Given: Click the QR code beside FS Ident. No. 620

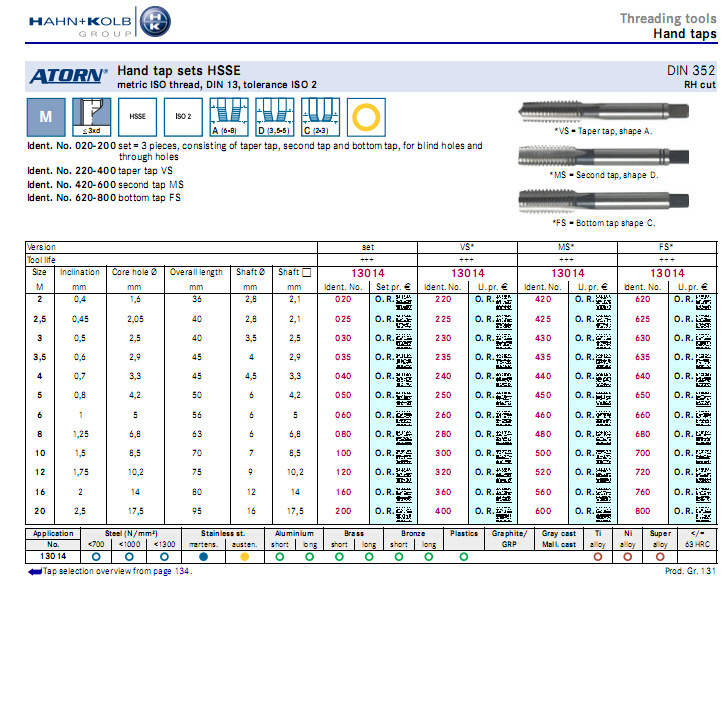Looking at the screenshot, I should (x=703, y=302).
